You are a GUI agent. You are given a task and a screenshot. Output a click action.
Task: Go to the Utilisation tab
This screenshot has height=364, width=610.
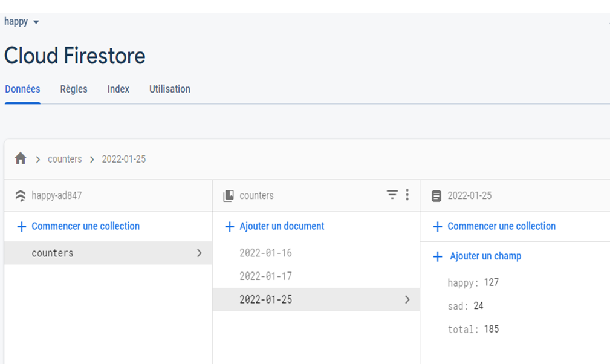[x=170, y=89]
